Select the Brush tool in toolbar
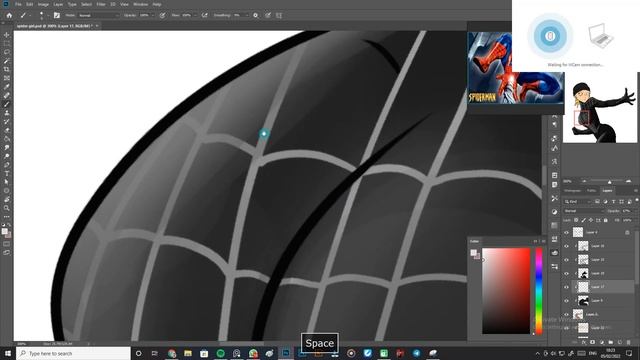This screenshot has height=360, width=640. pyautogui.click(x=7, y=104)
